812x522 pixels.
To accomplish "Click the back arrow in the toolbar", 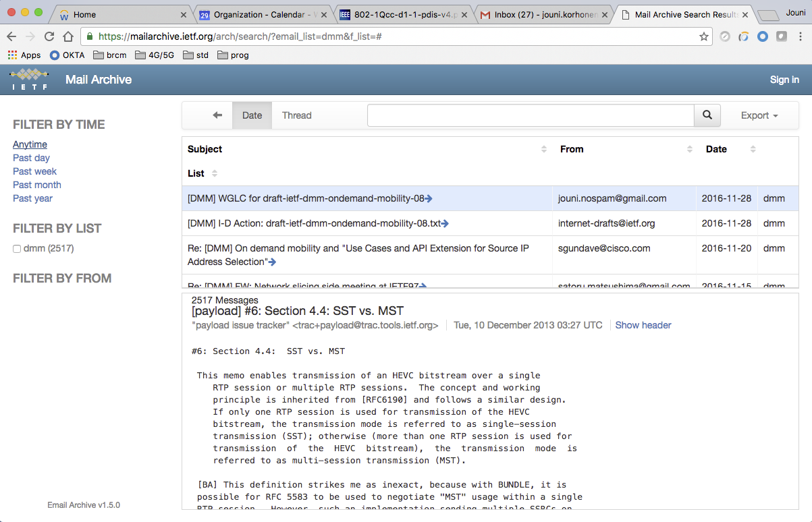I will pyautogui.click(x=217, y=115).
